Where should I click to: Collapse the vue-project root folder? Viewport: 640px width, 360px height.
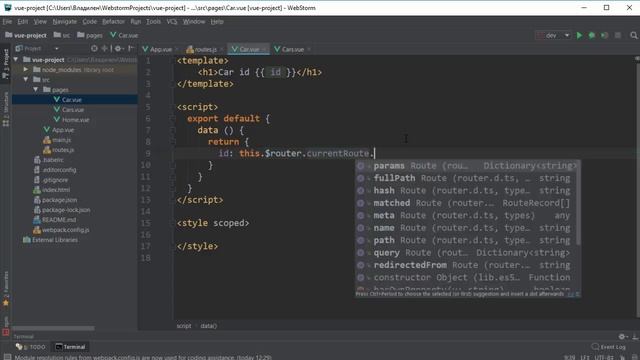16,60
